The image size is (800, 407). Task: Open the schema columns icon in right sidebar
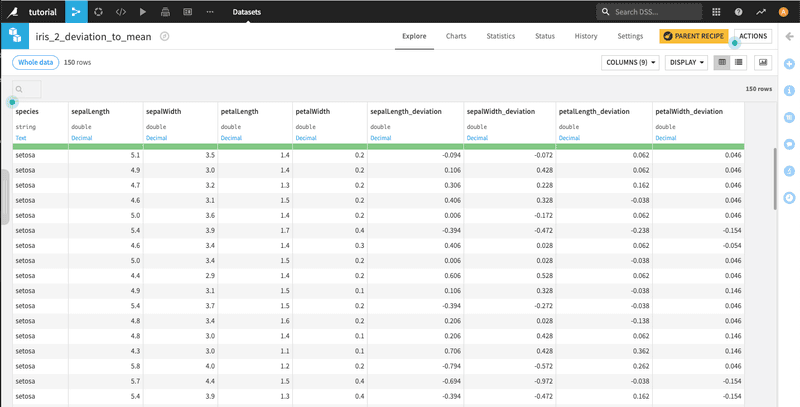[x=789, y=117]
